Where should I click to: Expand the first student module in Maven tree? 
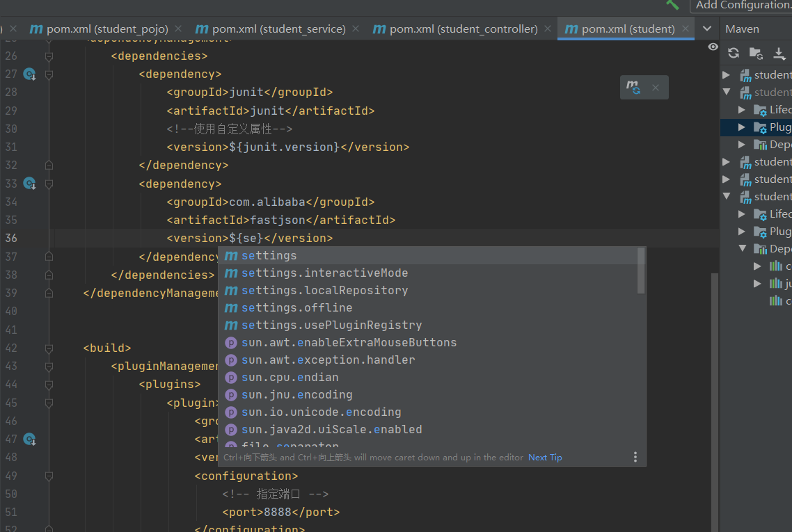(x=727, y=75)
